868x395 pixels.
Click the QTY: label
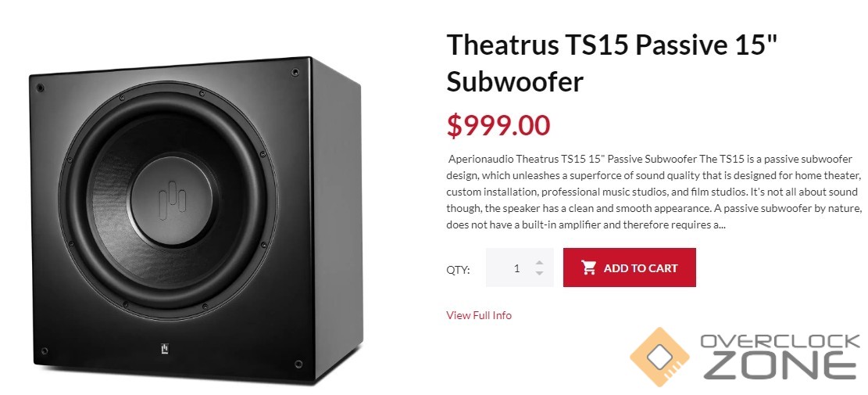click(458, 270)
